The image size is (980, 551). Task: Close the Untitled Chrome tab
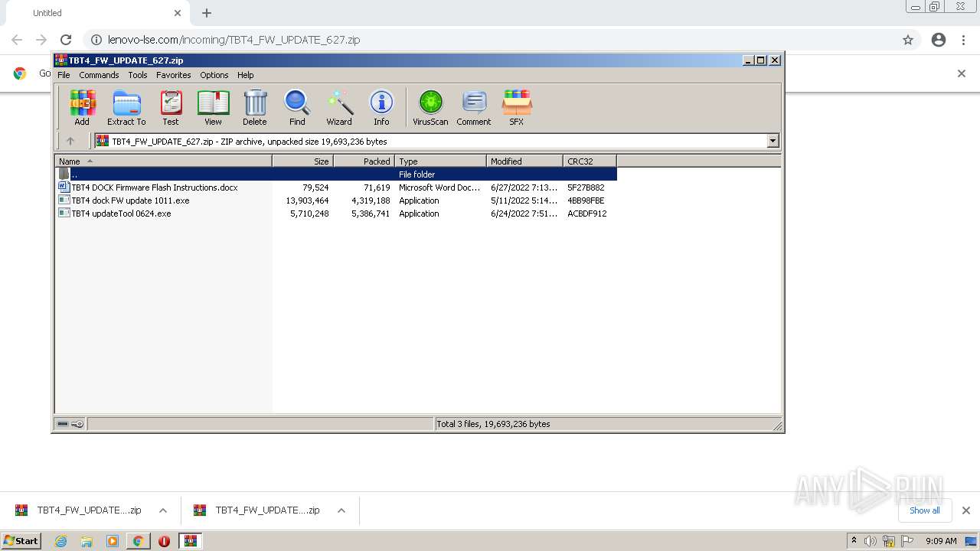[178, 13]
